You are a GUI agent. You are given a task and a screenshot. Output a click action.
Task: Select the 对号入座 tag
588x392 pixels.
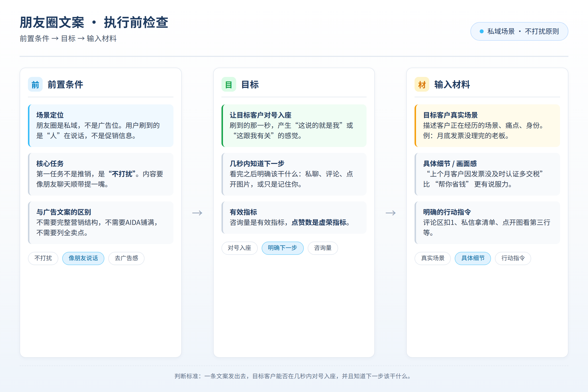tap(240, 248)
